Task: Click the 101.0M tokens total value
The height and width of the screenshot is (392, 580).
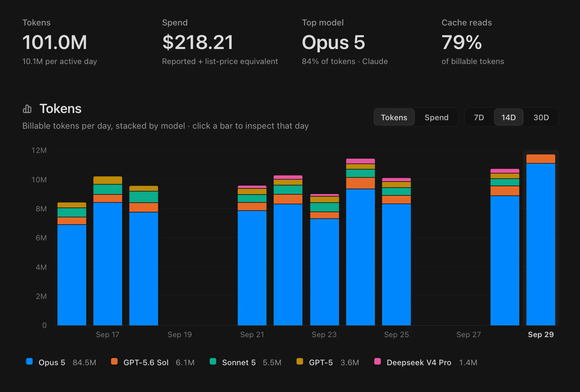Action: click(55, 42)
